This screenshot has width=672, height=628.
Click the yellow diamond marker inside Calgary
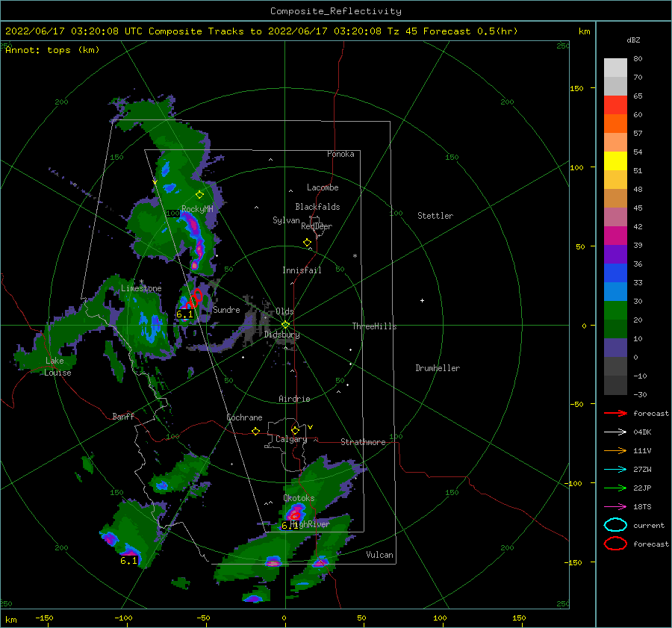[x=295, y=430]
